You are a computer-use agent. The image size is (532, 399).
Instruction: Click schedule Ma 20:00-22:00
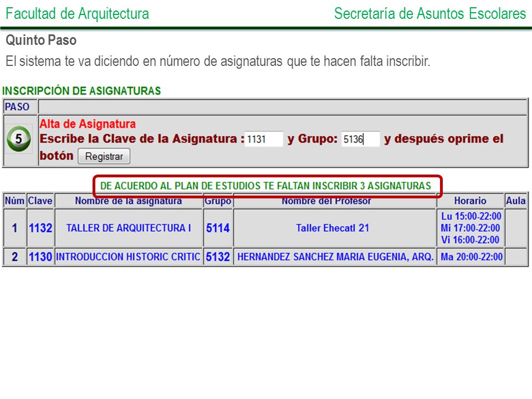pos(471,257)
